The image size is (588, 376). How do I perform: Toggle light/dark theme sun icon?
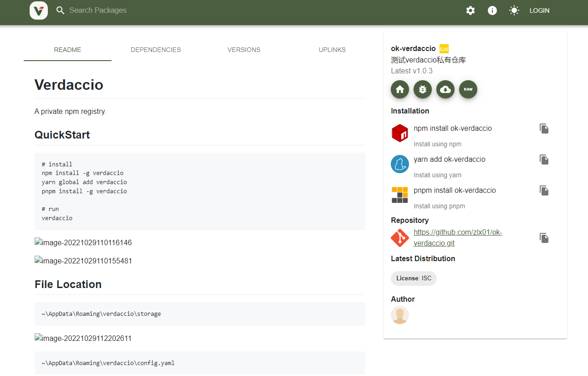pos(514,10)
